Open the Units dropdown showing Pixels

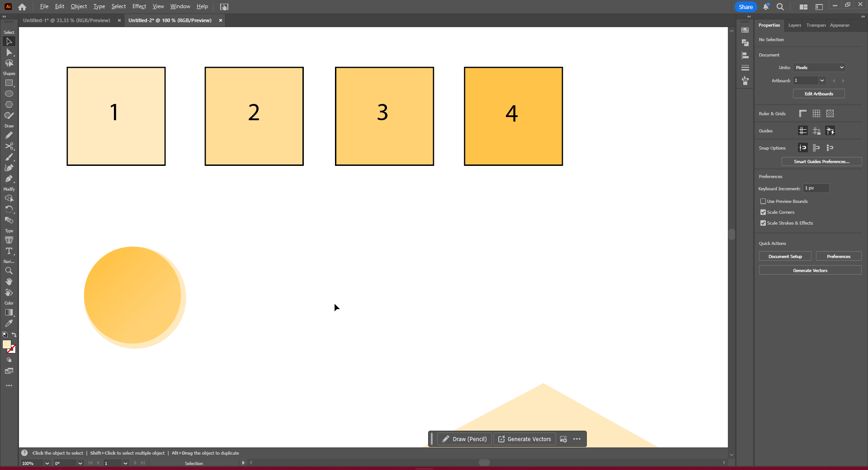819,68
